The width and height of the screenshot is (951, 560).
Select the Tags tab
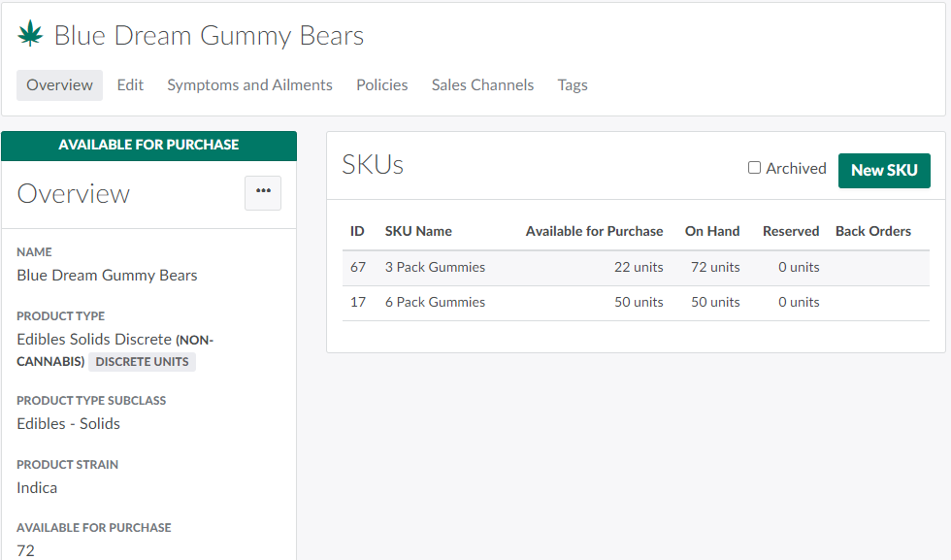pyautogui.click(x=573, y=85)
